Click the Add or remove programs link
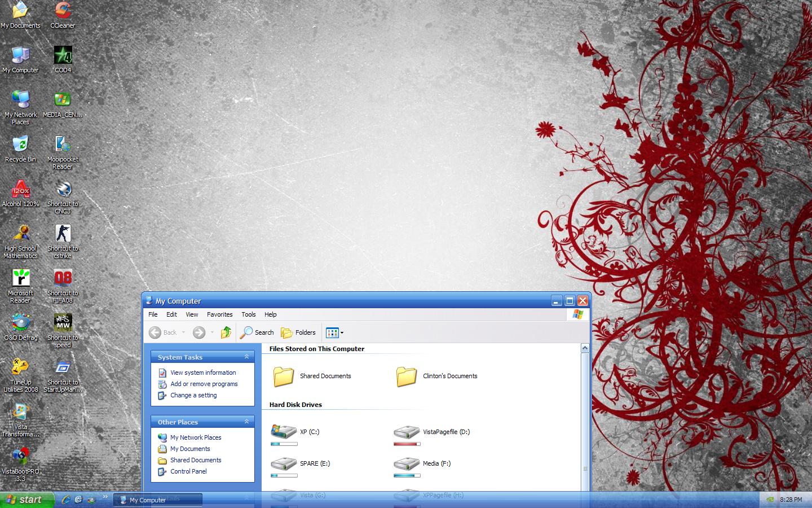The width and height of the screenshot is (812, 508). 204,384
